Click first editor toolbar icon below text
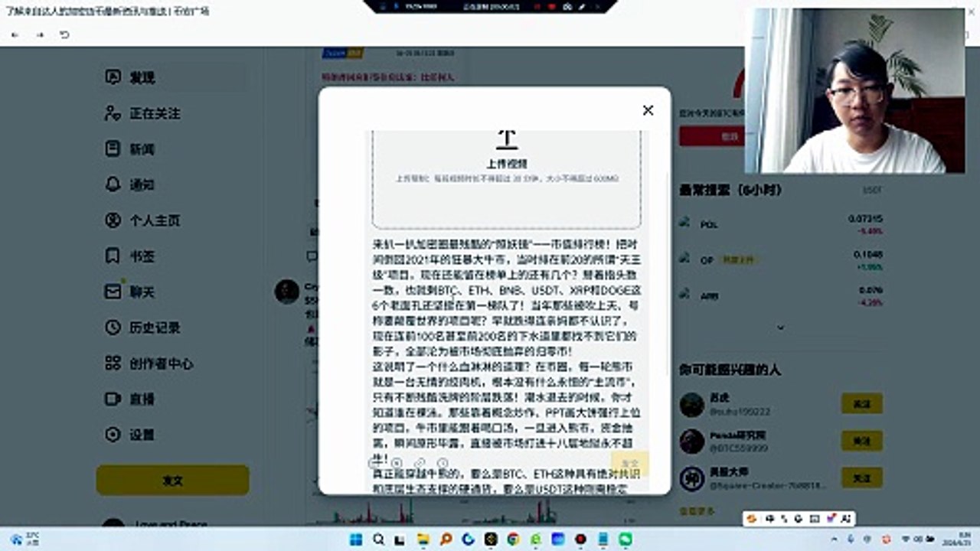980x551 pixels. [x=375, y=463]
